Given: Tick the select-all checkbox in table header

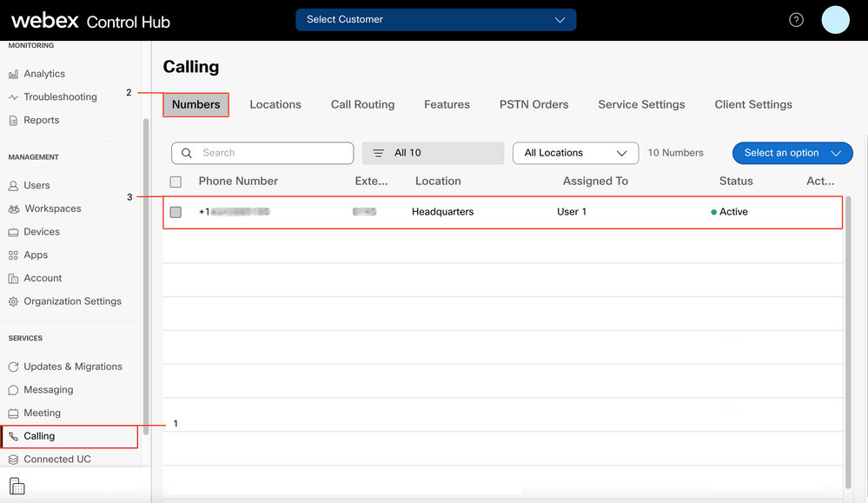Looking at the screenshot, I should coord(176,182).
